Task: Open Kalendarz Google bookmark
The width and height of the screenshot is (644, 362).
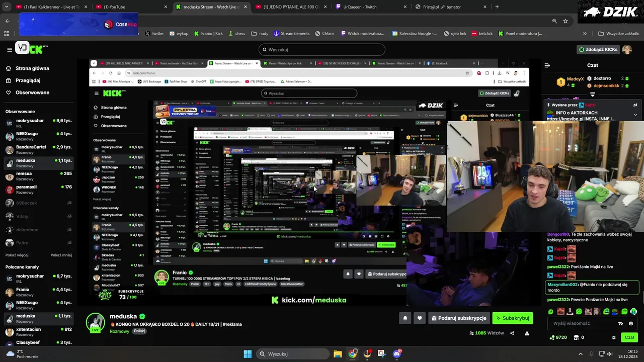Action: (x=415, y=34)
